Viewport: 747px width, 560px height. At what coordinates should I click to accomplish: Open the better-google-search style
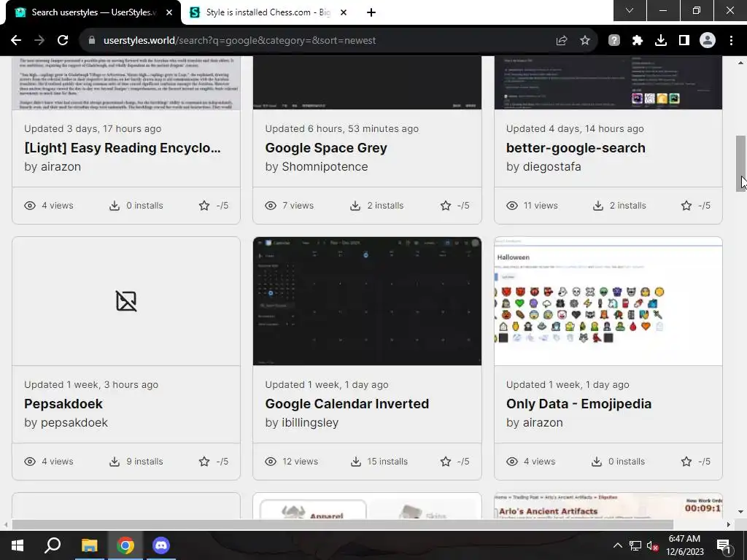pyautogui.click(x=576, y=148)
